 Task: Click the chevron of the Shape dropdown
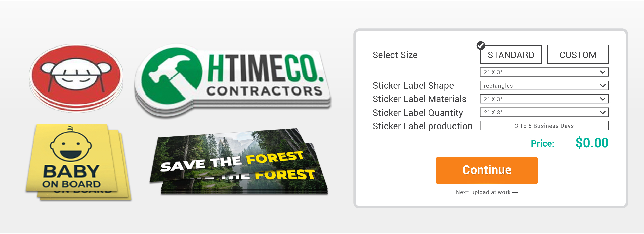coord(603,86)
